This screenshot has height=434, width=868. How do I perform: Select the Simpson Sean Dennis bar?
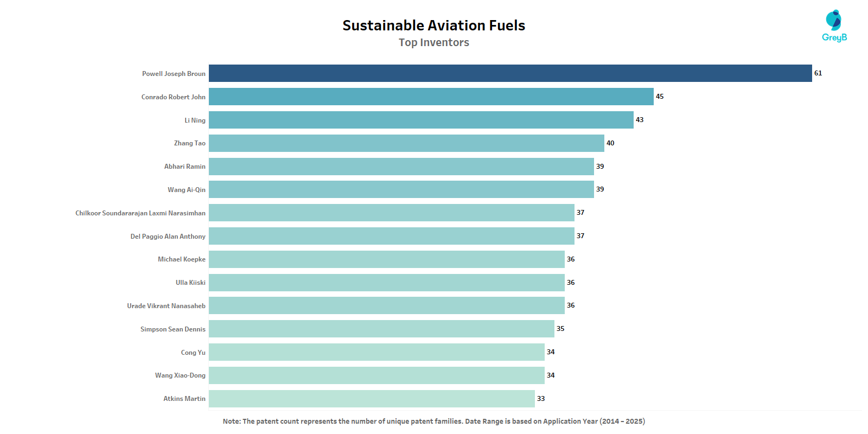[381, 329]
